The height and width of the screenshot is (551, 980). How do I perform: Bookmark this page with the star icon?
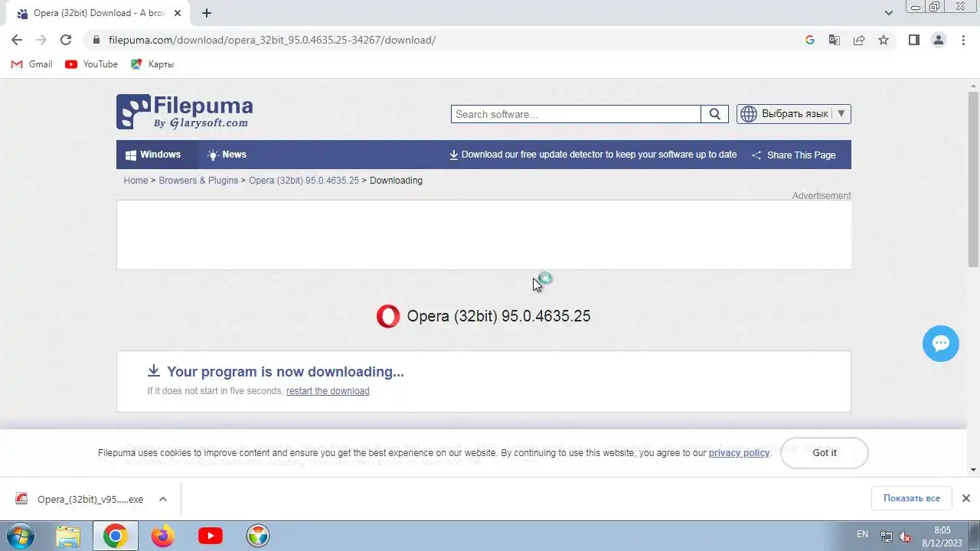884,40
